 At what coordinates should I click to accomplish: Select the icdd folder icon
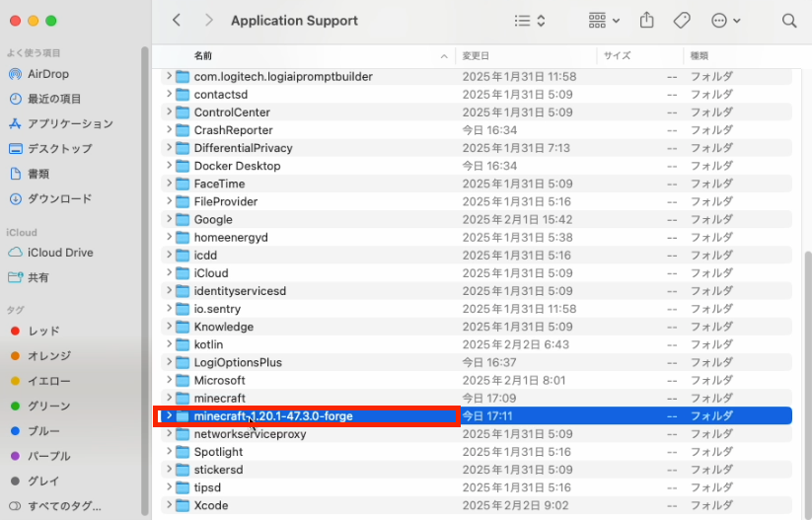(183, 256)
